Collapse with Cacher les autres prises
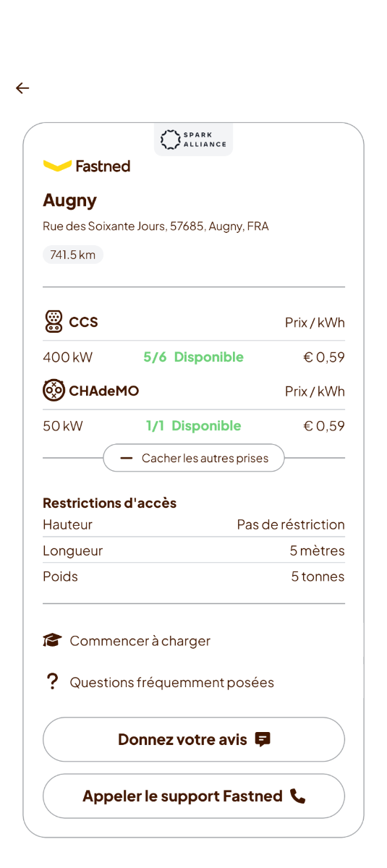The image size is (387, 868). [x=194, y=458]
